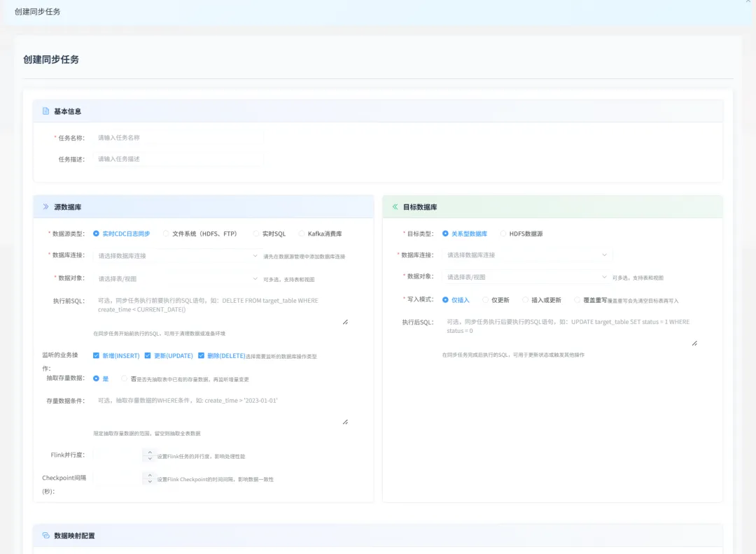The image size is (756, 554).
Task: Click the icon beside 数据映射配置 header
Action: tap(46, 536)
